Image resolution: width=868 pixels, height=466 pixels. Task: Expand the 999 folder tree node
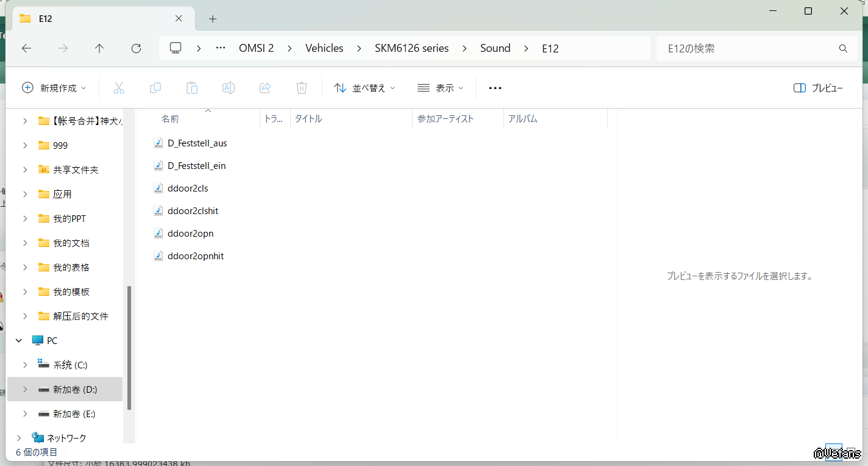[25, 145]
